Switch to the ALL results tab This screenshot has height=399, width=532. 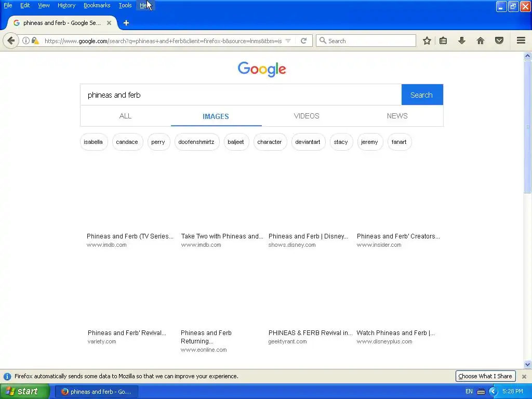click(126, 116)
